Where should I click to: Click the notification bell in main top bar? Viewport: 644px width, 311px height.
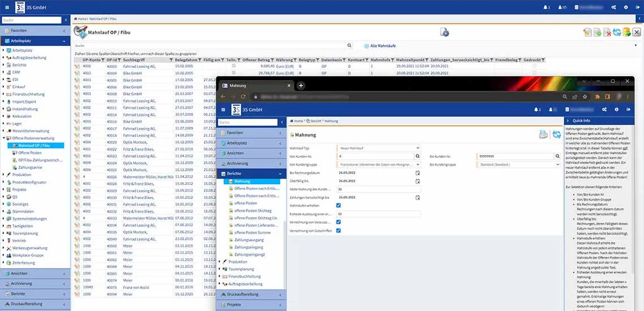tap(546, 7)
